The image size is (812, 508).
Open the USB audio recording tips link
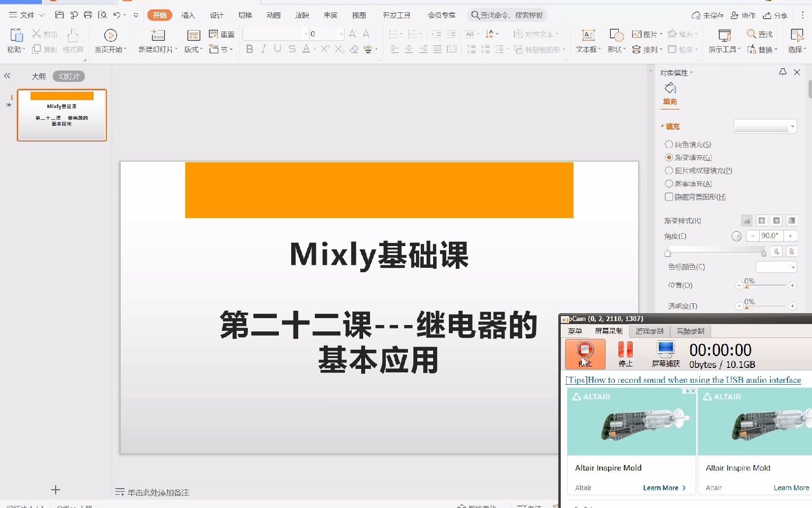[682, 380]
